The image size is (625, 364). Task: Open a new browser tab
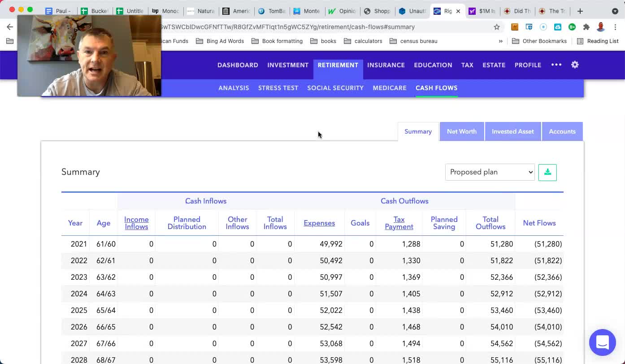click(580, 11)
